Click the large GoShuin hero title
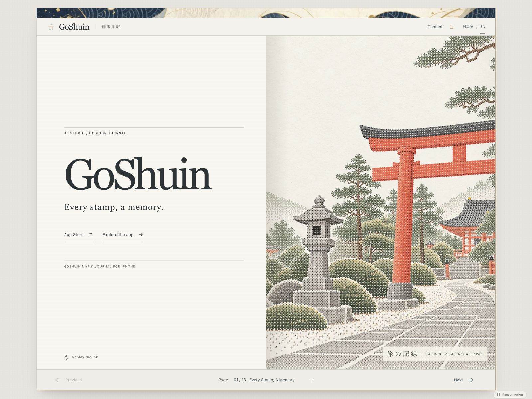Screen dimensions: 532x399 pos(138,174)
